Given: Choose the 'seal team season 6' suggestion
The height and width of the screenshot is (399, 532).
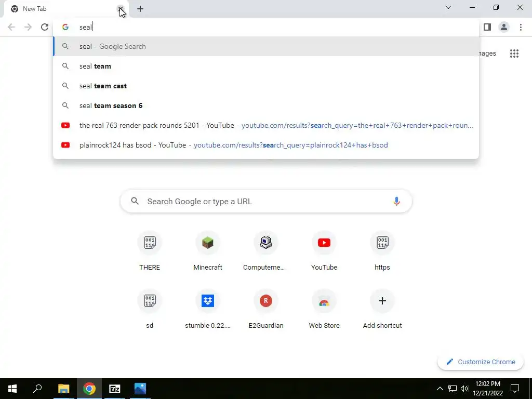Looking at the screenshot, I should click(x=266, y=105).
